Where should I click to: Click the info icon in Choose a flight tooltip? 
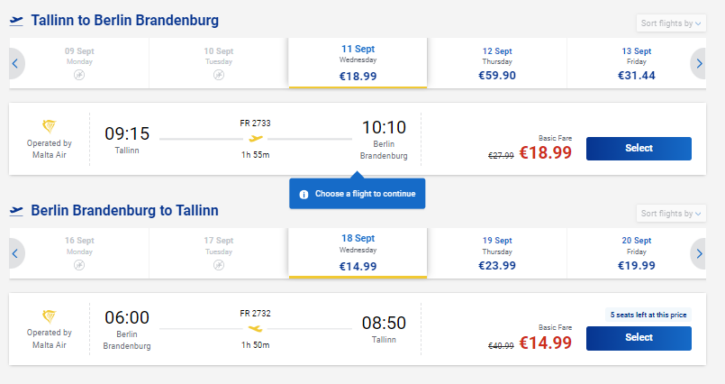(304, 194)
